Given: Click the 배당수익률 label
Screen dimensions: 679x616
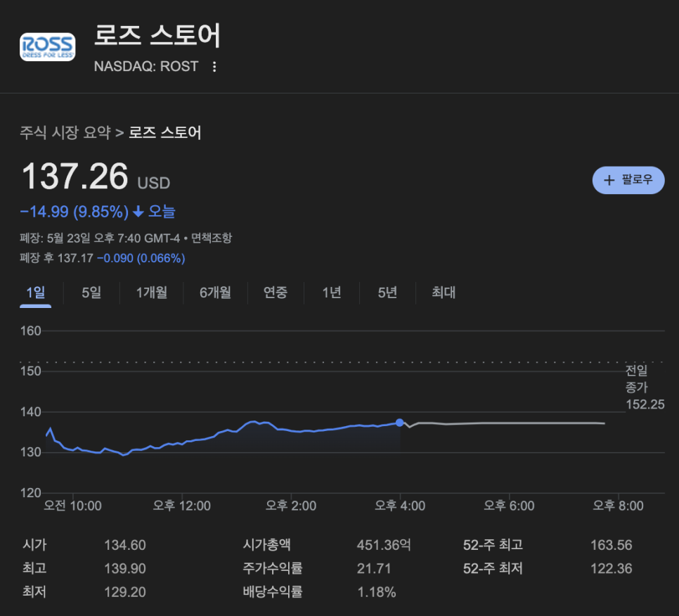Looking at the screenshot, I should pyautogui.click(x=273, y=592).
